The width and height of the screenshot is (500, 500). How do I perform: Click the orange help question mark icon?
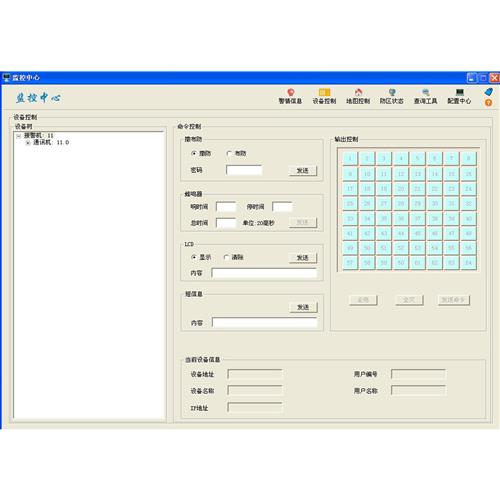click(x=488, y=103)
